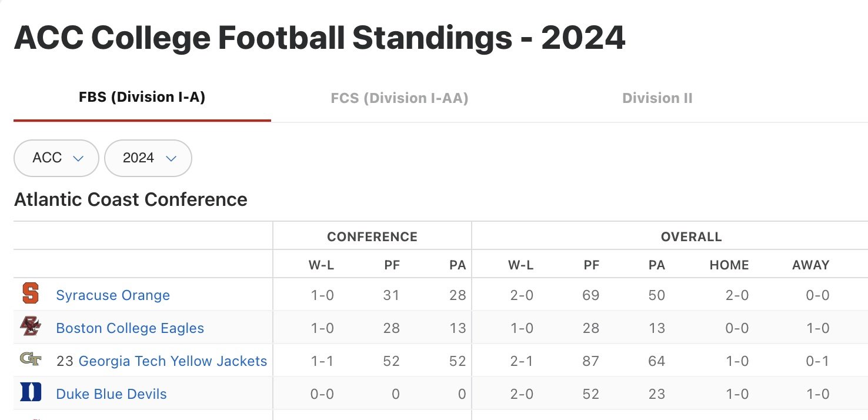Open the Georgia Tech Yellow Jackets link
The width and height of the screenshot is (868, 420).
click(x=173, y=361)
